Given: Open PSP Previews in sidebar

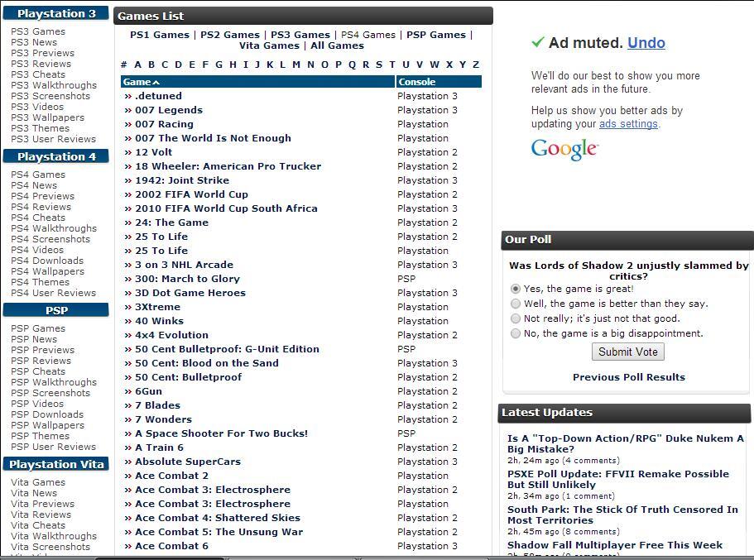Looking at the screenshot, I should click(42, 350).
